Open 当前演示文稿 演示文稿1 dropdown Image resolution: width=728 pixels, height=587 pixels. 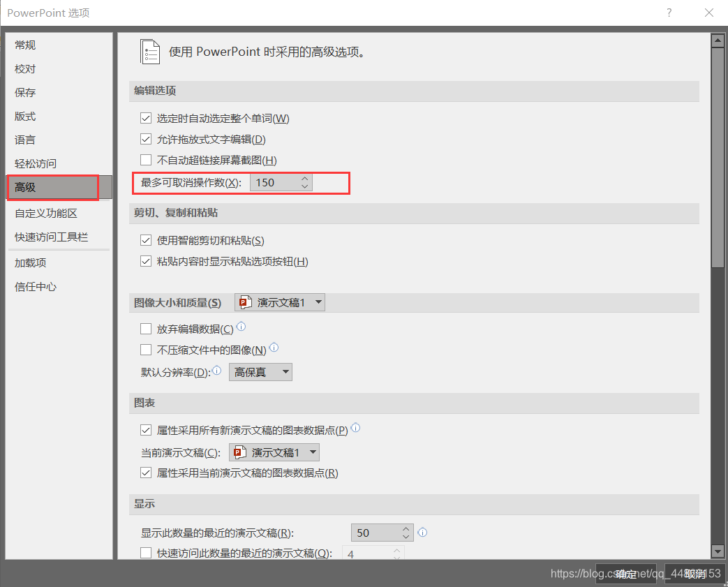click(x=274, y=452)
